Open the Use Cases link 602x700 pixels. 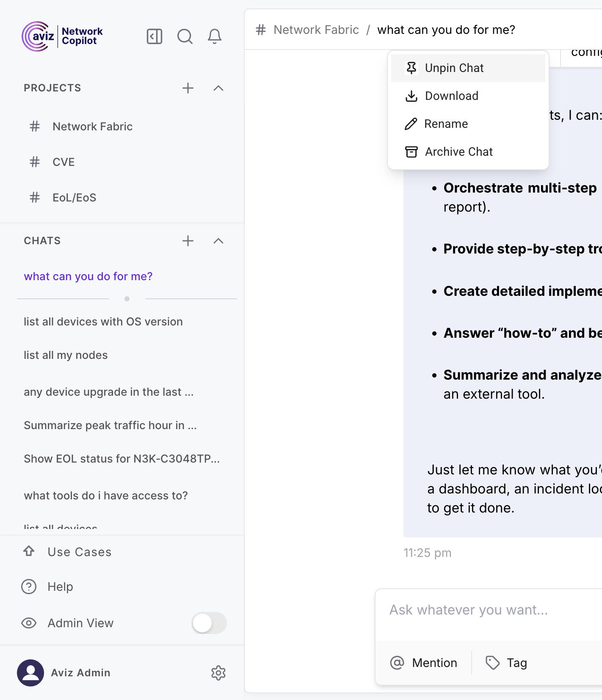(x=79, y=552)
